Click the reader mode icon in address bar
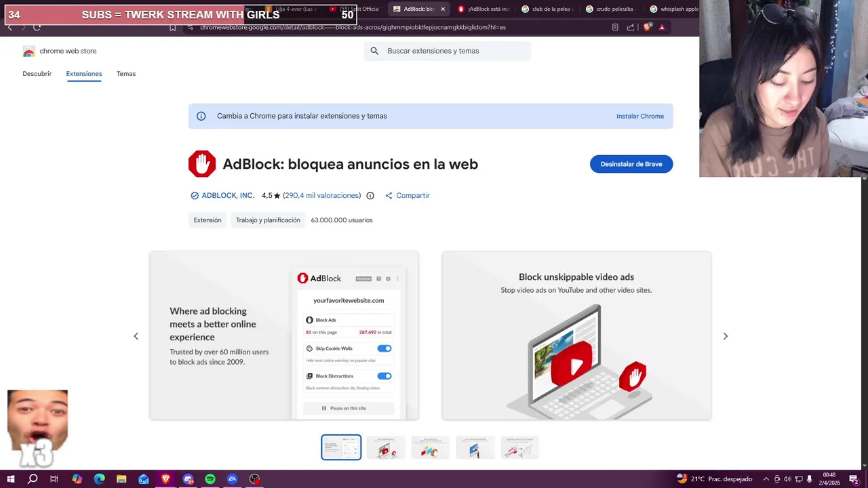 tap(615, 27)
